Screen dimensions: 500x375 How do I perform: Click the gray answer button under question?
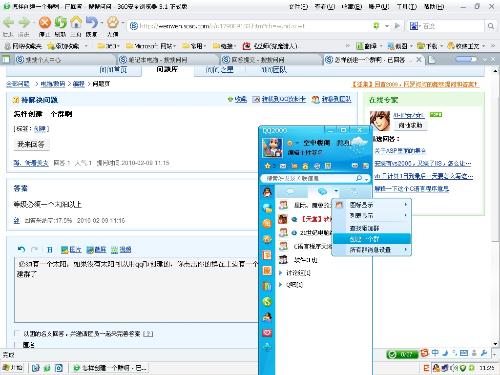(x=31, y=144)
